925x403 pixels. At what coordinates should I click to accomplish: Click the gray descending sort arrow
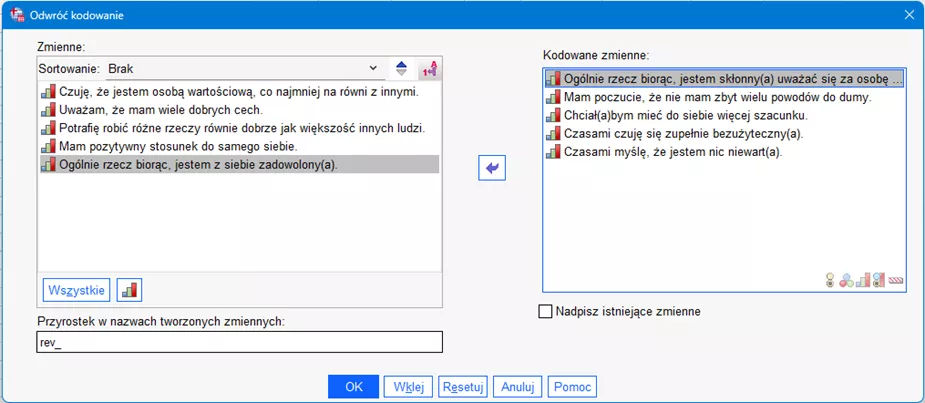[402, 73]
